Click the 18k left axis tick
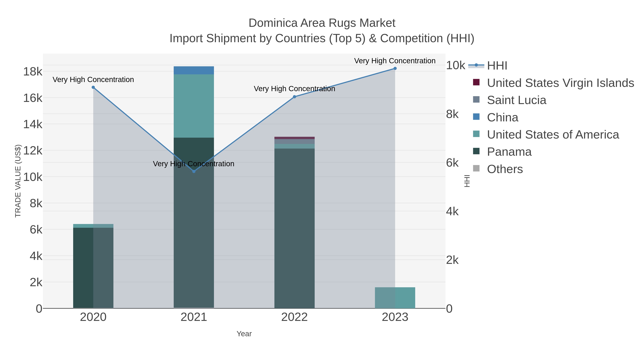 coord(33,72)
